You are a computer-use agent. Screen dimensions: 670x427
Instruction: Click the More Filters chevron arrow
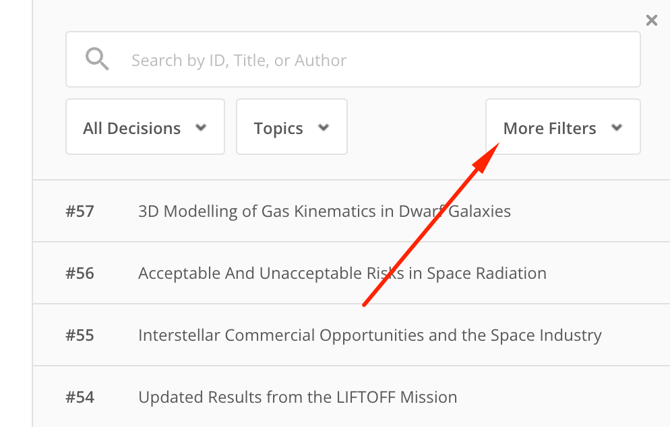pyautogui.click(x=617, y=128)
